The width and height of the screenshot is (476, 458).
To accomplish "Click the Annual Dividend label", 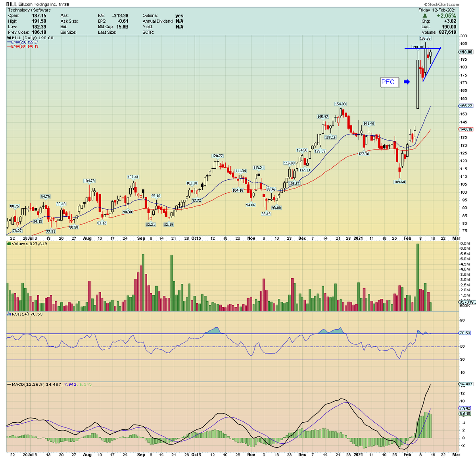I will [158, 21].
